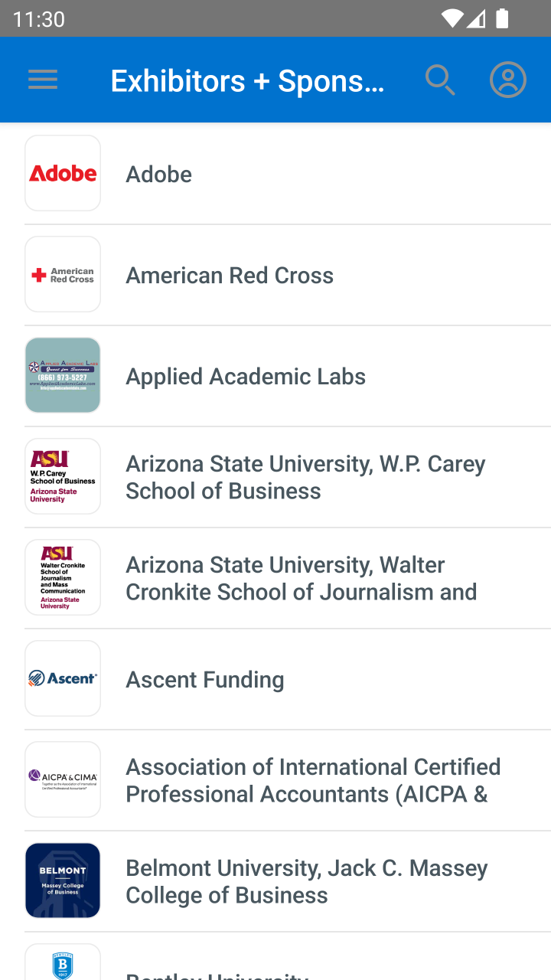Open the user profile icon
Screen dimensions: 551x980
508,80
